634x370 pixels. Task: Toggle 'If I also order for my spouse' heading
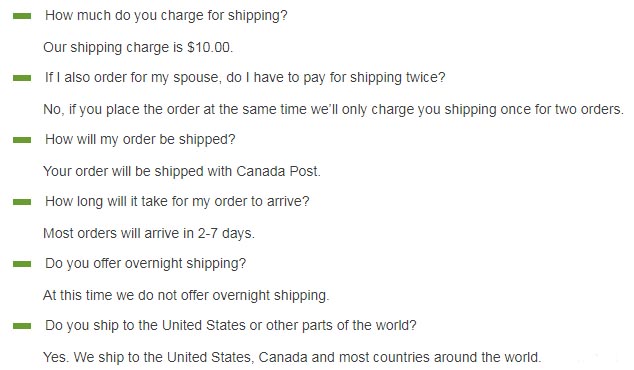245,77
